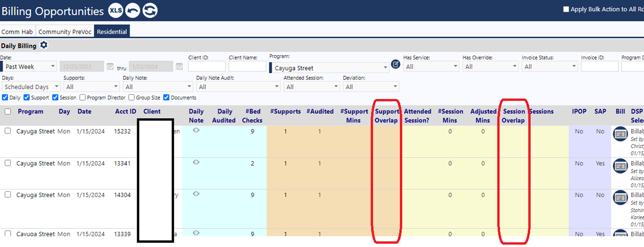Switch to the Community PreVoc tab
644x247 pixels.
click(x=65, y=32)
